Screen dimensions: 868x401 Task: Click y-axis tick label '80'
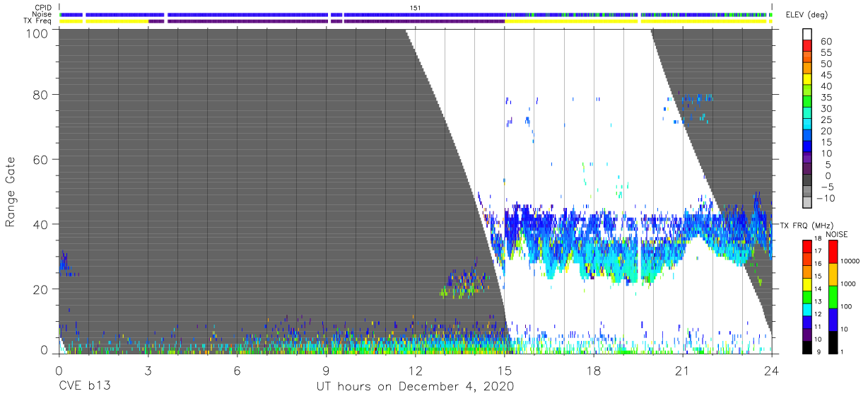(41, 94)
